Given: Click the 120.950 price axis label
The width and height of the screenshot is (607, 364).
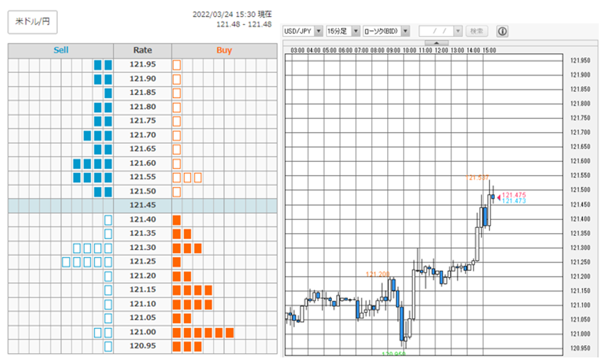Looking at the screenshot, I should (x=580, y=349).
